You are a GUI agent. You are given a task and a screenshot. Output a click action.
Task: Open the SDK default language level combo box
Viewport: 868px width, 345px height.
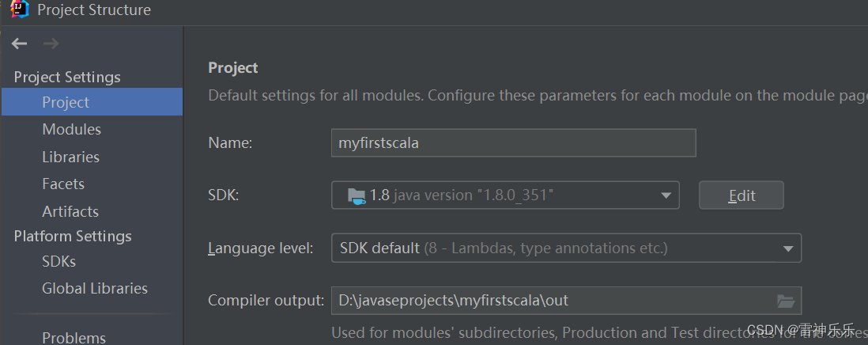(566, 248)
